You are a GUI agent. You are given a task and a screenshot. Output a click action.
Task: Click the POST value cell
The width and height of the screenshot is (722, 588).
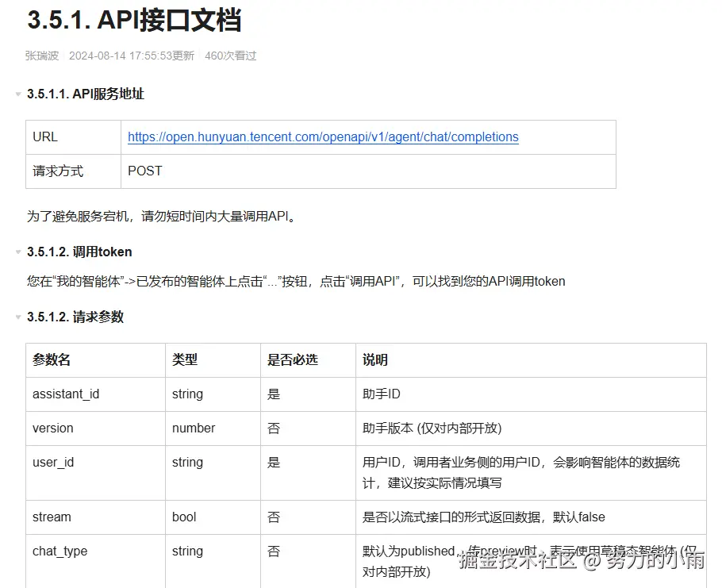pyautogui.click(x=368, y=171)
